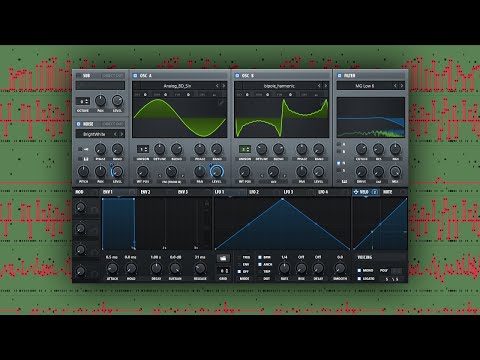Viewport: 480px width, 360px height.
Task: Switch to the LFO 3 tab
Action: (x=288, y=192)
